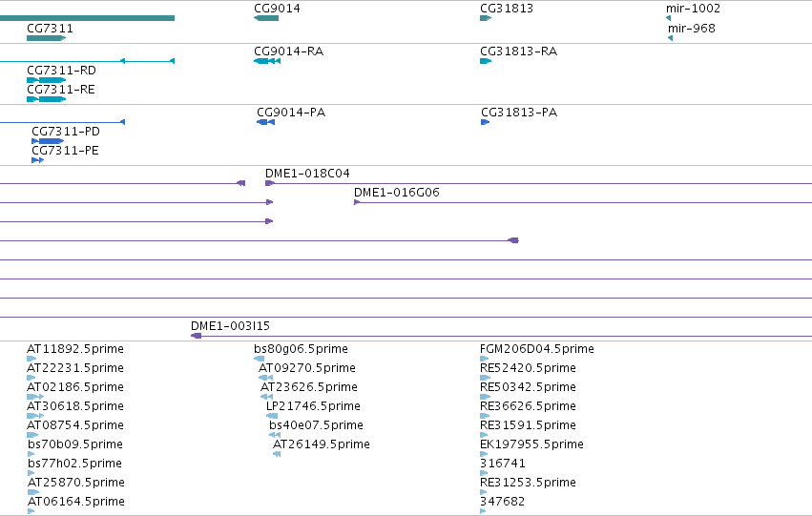This screenshot has height=516, width=812.
Task: Select the FGM206D04.5prime EST label
Action: (x=537, y=349)
